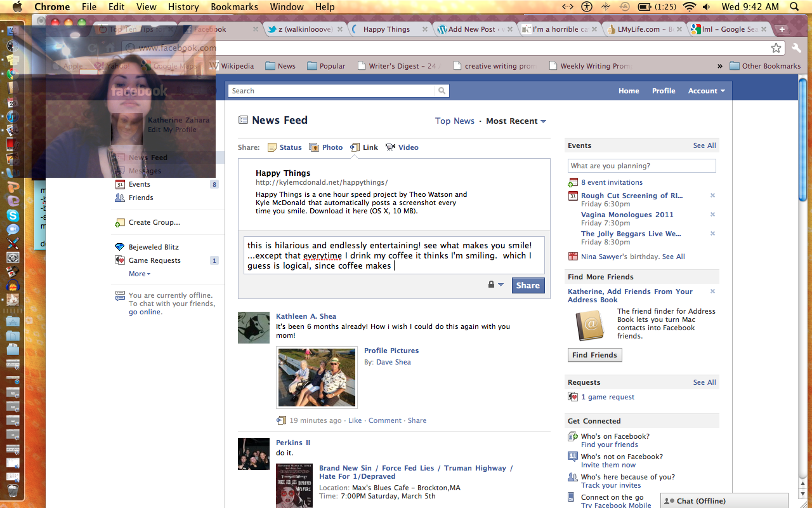Dismiss the Vagina Monologues 2011 event

click(x=712, y=215)
